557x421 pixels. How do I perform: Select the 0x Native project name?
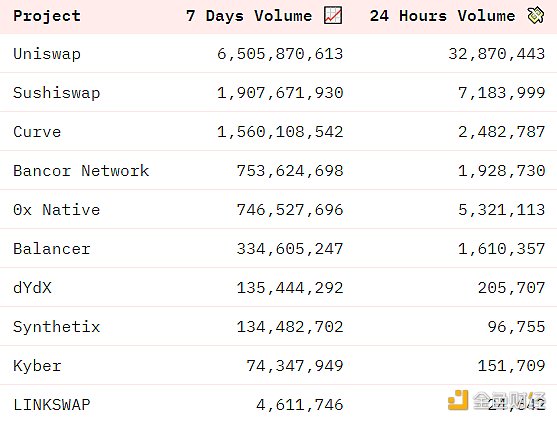tap(56, 210)
